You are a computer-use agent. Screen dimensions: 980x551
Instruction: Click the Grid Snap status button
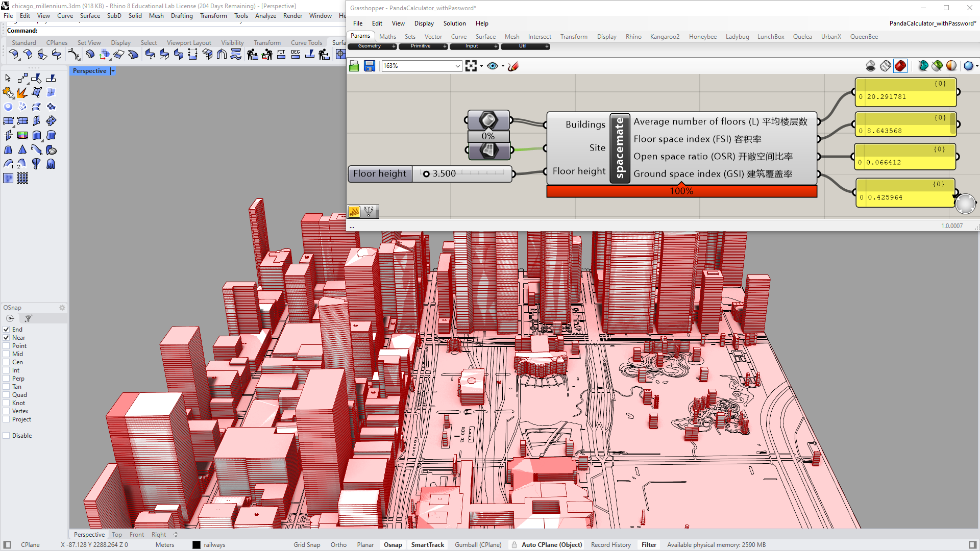coord(307,545)
